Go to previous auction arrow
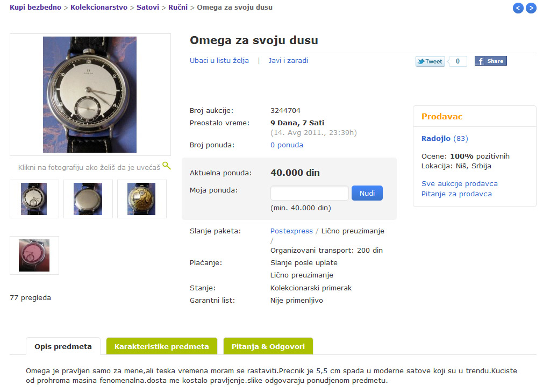This screenshot has height=392, width=543. tap(518, 8)
